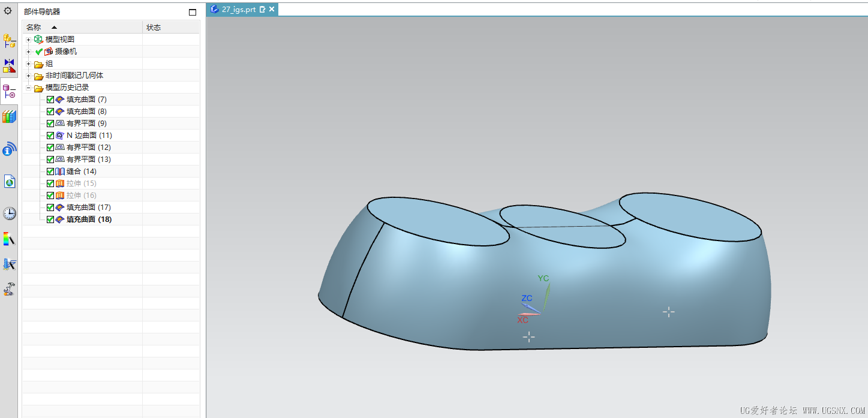Screen dimensions: 868x418
Task: Click the 部件导航器 panel title
Action: pyautogui.click(x=42, y=12)
